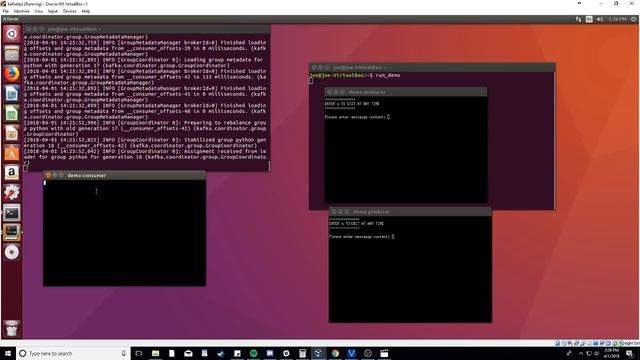
Task: Click the Ubuntu sound volume indicator
Action: [x=600, y=19]
